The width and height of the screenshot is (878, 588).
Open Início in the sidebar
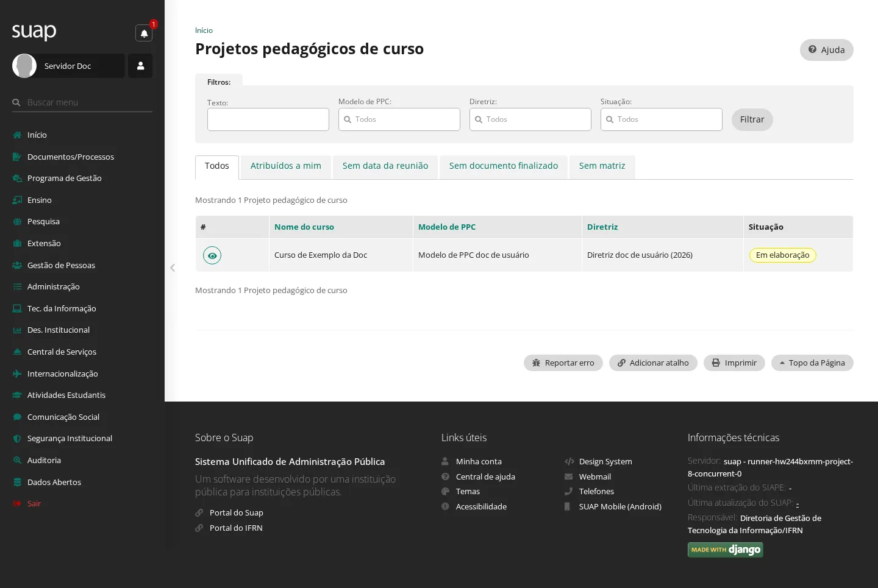37,135
